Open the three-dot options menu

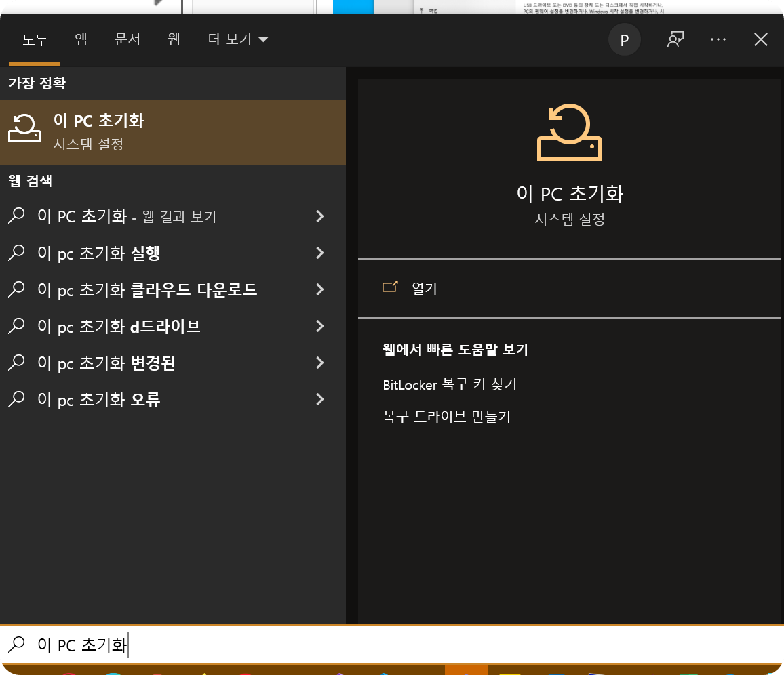coord(718,39)
